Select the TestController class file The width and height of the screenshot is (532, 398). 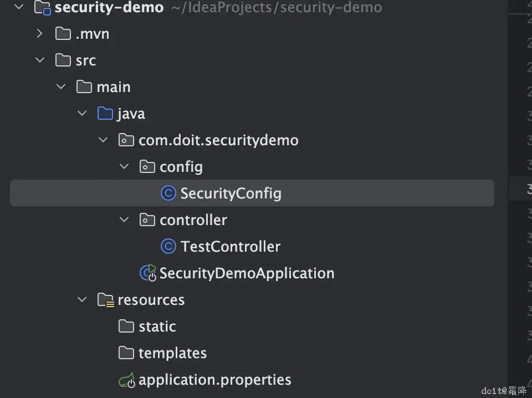click(231, 247)
